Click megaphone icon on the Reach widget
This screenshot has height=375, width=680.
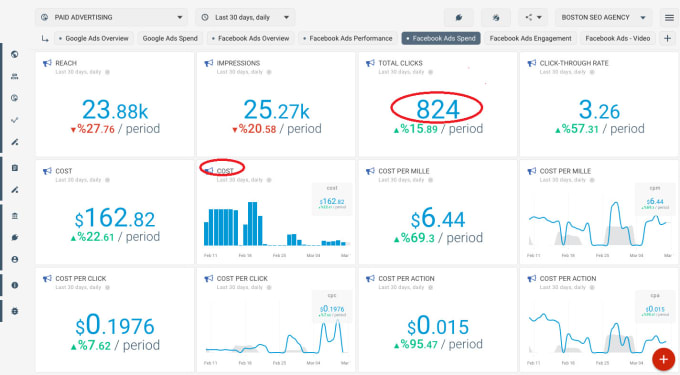coord(47,63)
